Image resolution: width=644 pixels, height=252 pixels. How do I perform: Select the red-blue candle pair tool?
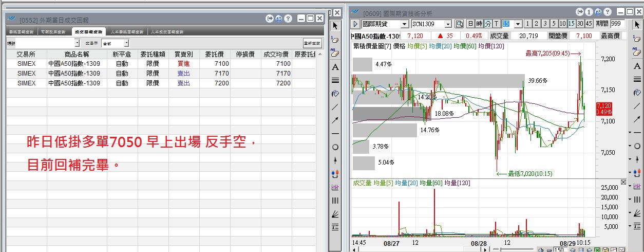coord(335,174)
